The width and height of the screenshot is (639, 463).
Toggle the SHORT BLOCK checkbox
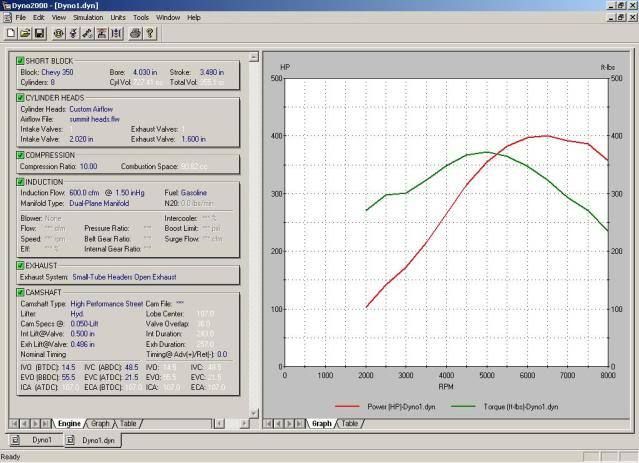coord(20,61)
